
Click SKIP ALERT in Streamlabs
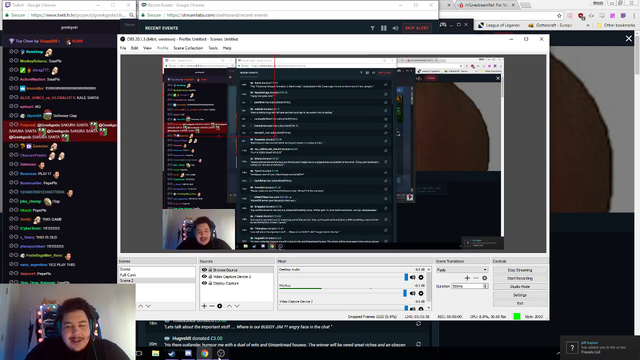point(416,28)
